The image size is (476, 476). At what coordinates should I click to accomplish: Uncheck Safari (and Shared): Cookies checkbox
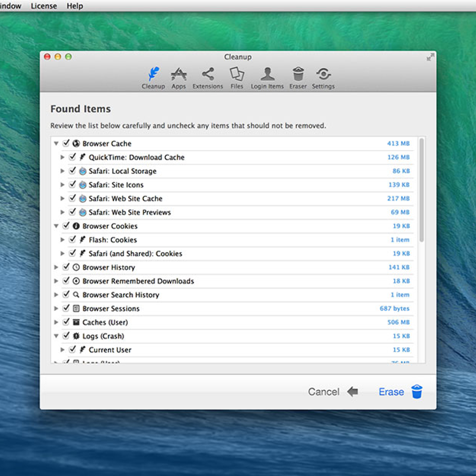tap(73, 253)
